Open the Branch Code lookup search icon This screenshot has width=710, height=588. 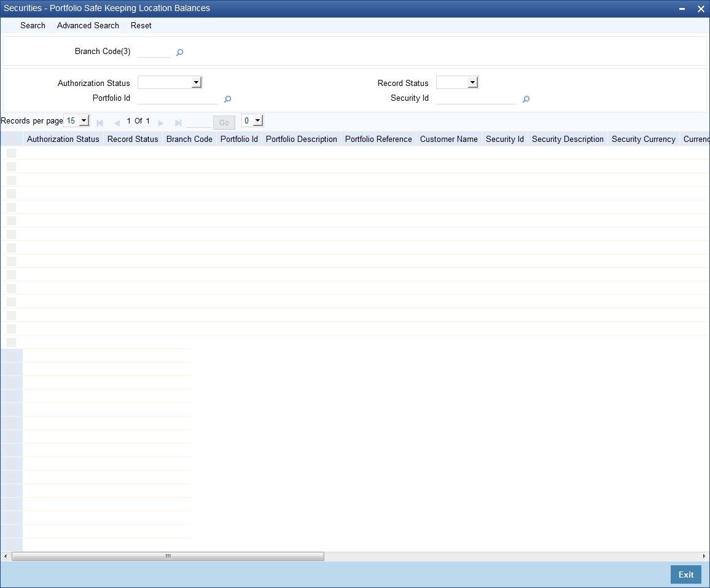[x=180, y=53]
